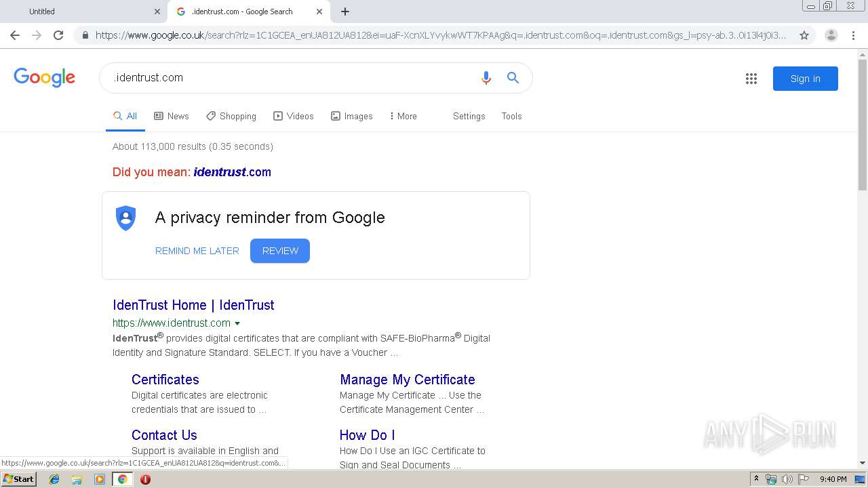
Task: Click the 'About 113,000 results' text
Action: tap(193, 146)
